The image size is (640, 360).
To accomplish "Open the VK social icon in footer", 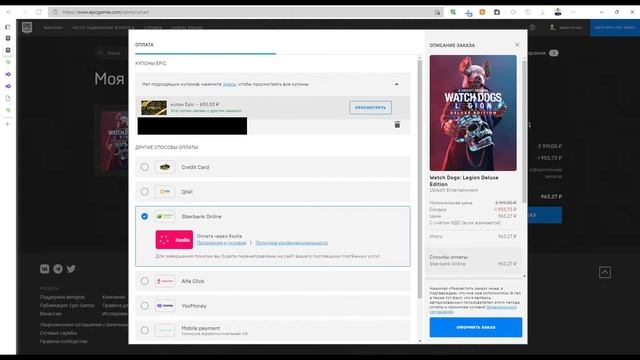I will pyautogui.click(x=44, y=269).
